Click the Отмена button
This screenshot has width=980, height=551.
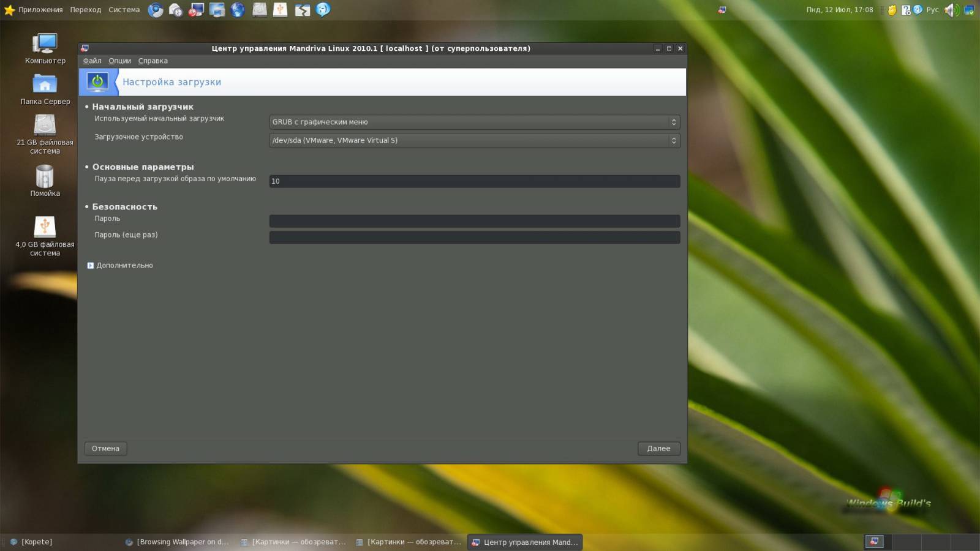click(105, 449)
